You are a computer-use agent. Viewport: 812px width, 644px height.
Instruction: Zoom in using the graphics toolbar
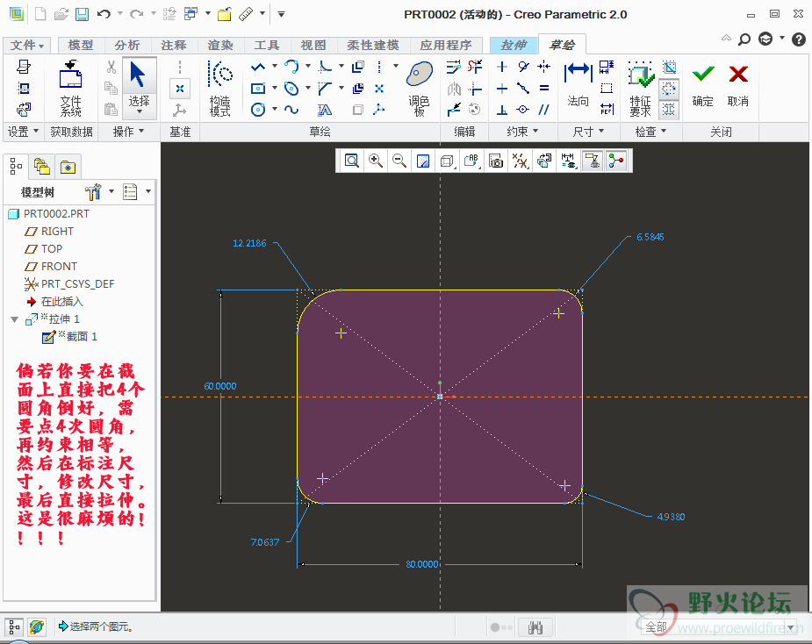pos(376,161)
